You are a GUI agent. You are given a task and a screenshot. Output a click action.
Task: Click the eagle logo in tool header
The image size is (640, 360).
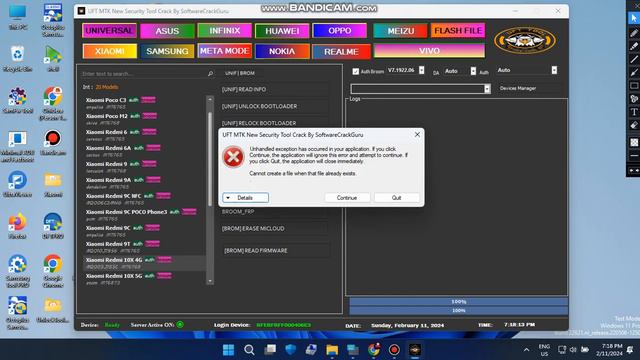click(x=524, y=40)
